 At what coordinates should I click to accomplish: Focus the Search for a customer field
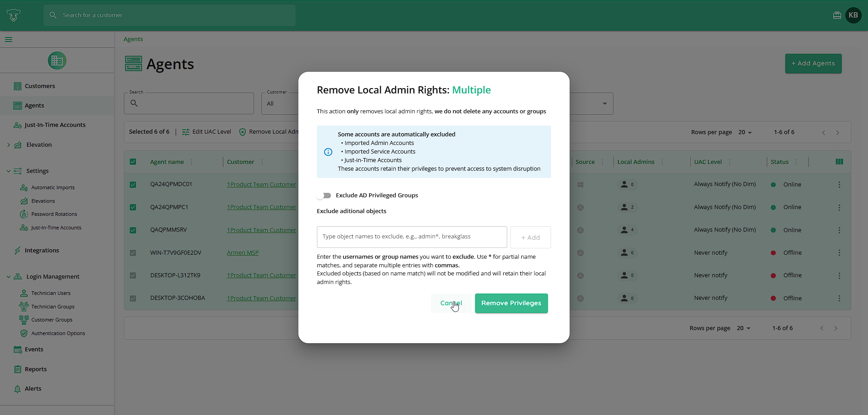(170, 15)
